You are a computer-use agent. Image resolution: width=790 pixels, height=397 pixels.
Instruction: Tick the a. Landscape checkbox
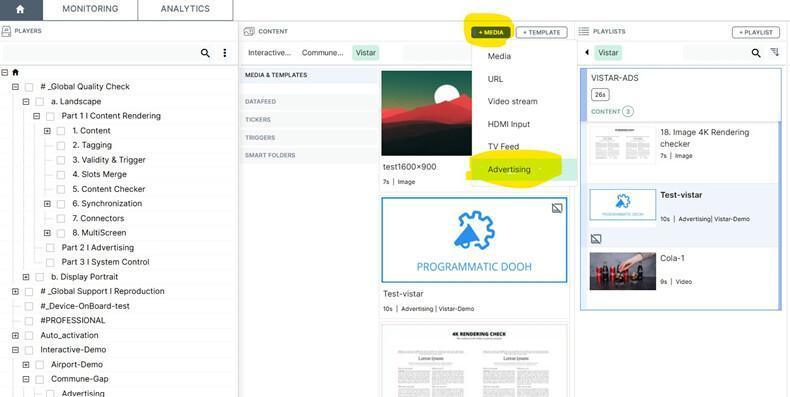40,102
